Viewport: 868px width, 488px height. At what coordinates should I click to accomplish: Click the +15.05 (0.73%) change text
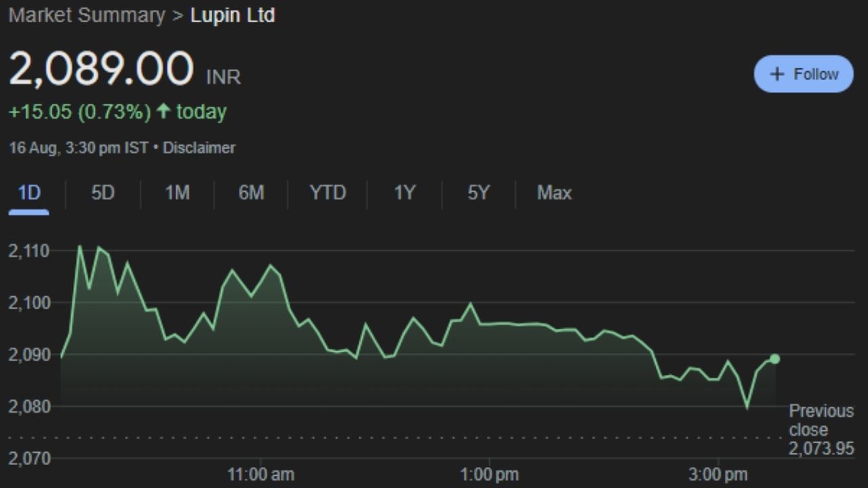point(79,112)
